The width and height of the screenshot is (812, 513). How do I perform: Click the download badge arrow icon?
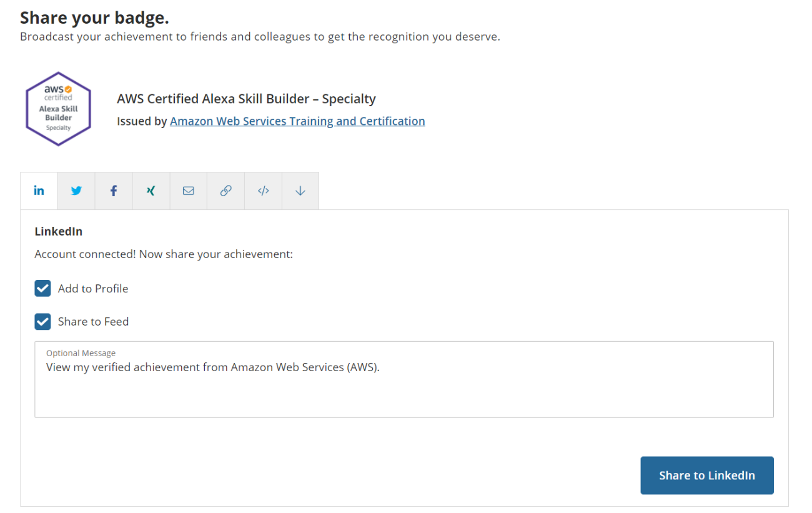(300, 191)
